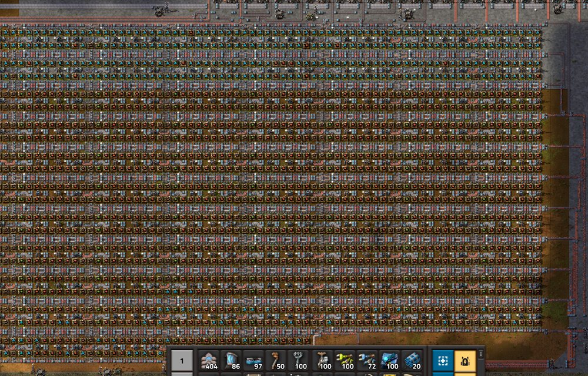Open the shortcut bar three-dot menu
588x376 pixels.
tap(480, 354)
